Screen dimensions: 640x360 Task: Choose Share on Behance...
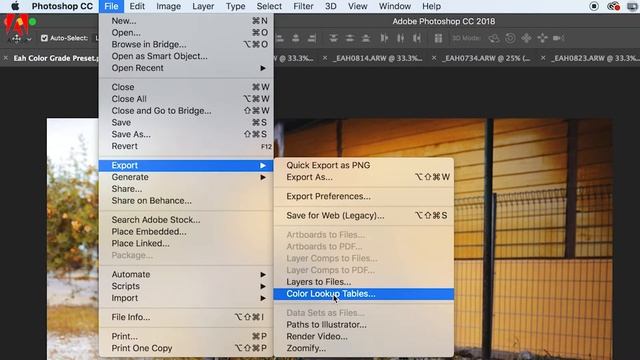point(186,201)
